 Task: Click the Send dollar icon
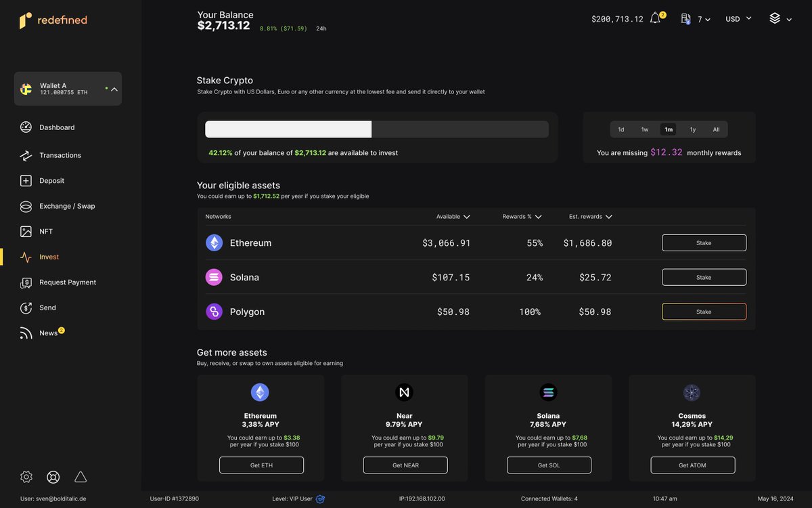pyautogui.click(x=26, y=308)
